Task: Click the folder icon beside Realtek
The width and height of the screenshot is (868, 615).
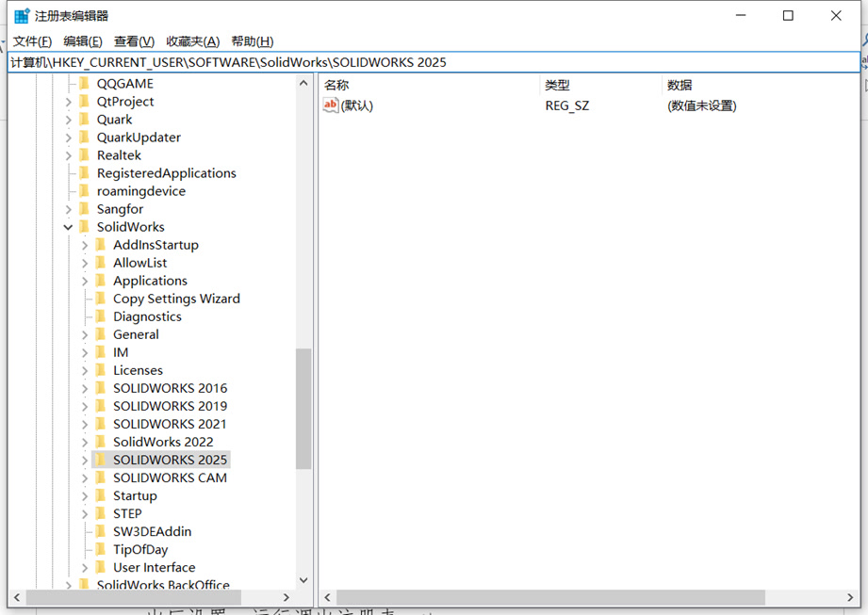Action: click(x=84, y=155)
